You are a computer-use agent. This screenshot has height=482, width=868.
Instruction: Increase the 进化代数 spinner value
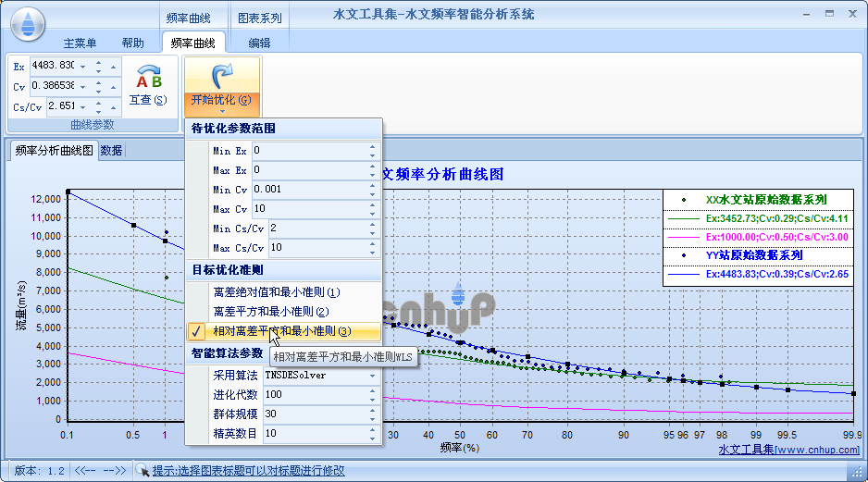[373, 391]
